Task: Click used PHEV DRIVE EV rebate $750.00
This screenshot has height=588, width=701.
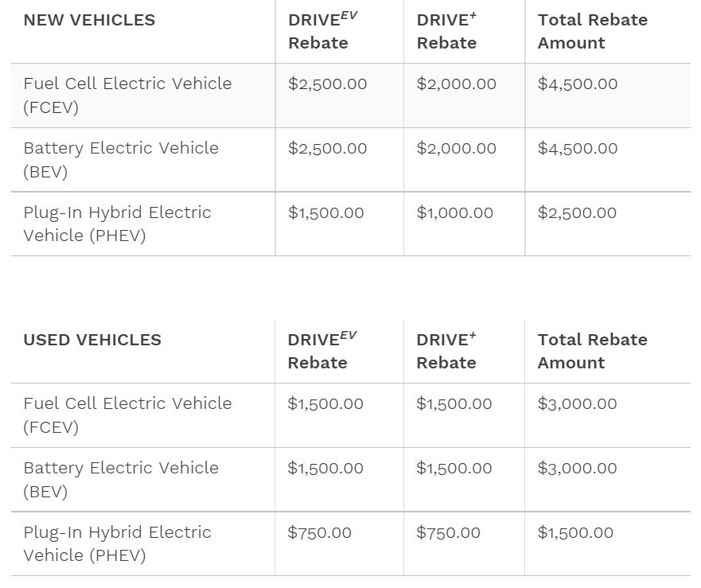Action: [x=320, y=532]
